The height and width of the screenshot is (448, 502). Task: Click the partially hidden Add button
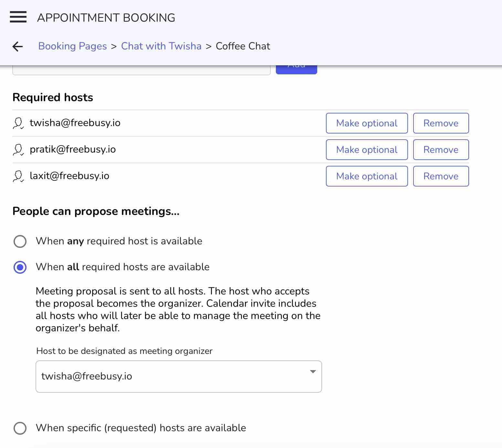point(296,70)
